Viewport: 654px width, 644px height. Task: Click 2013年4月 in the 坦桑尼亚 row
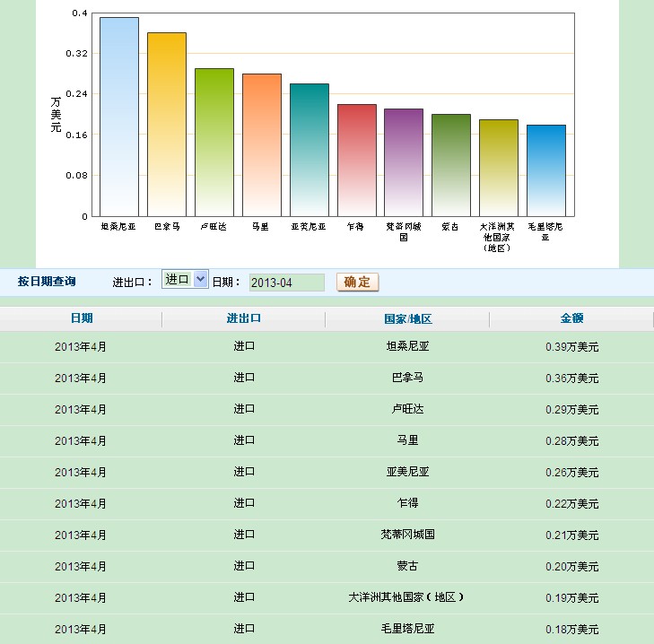click(81, 346)
